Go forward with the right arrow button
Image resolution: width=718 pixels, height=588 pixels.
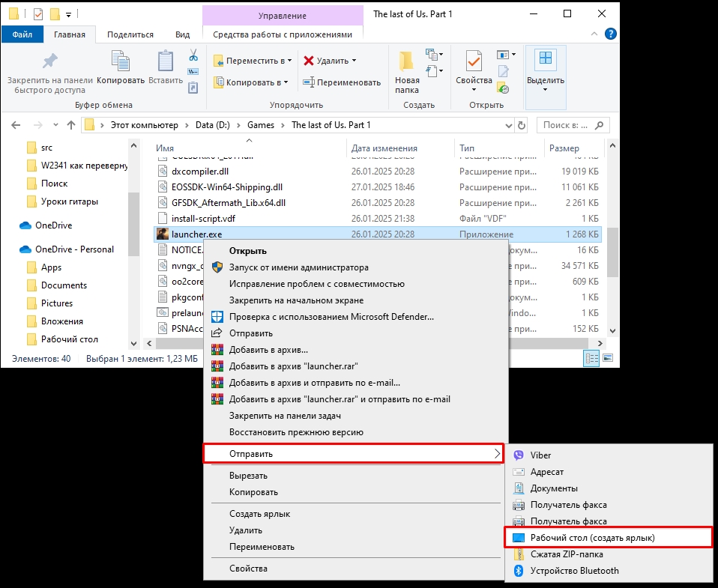pos(38,125)
